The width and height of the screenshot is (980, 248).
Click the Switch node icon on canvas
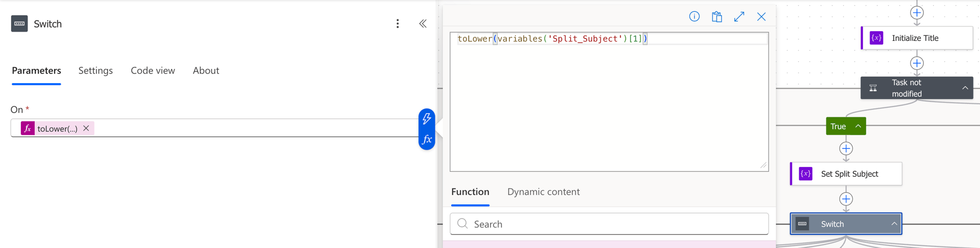(802, 224)
